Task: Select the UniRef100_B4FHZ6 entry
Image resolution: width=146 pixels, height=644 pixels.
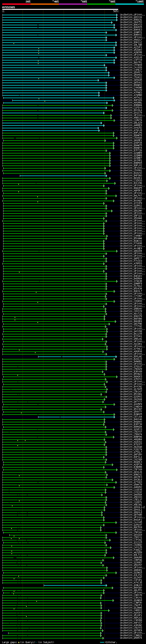Action: pyautogui.click(x=131, y=100)
